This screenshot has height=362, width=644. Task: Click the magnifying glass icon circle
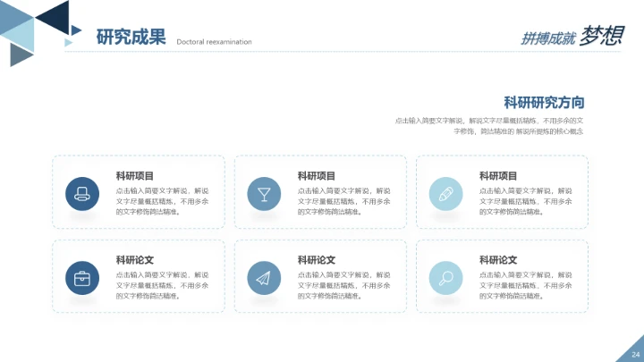point(446,278)
